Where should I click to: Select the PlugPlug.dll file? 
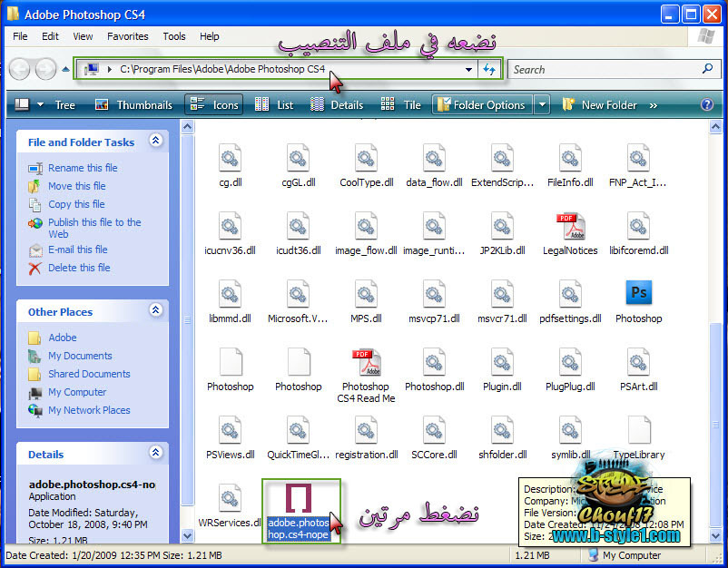tap(570, 370)
